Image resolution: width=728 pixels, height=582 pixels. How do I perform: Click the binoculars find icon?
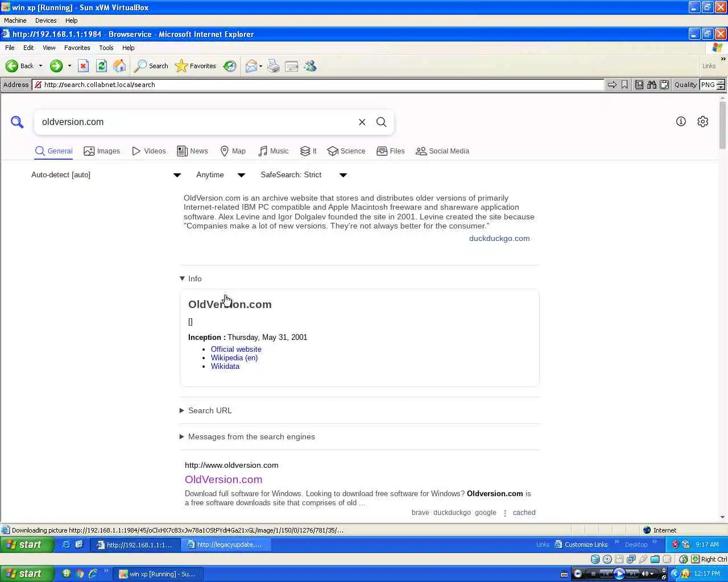coord(651,85)
